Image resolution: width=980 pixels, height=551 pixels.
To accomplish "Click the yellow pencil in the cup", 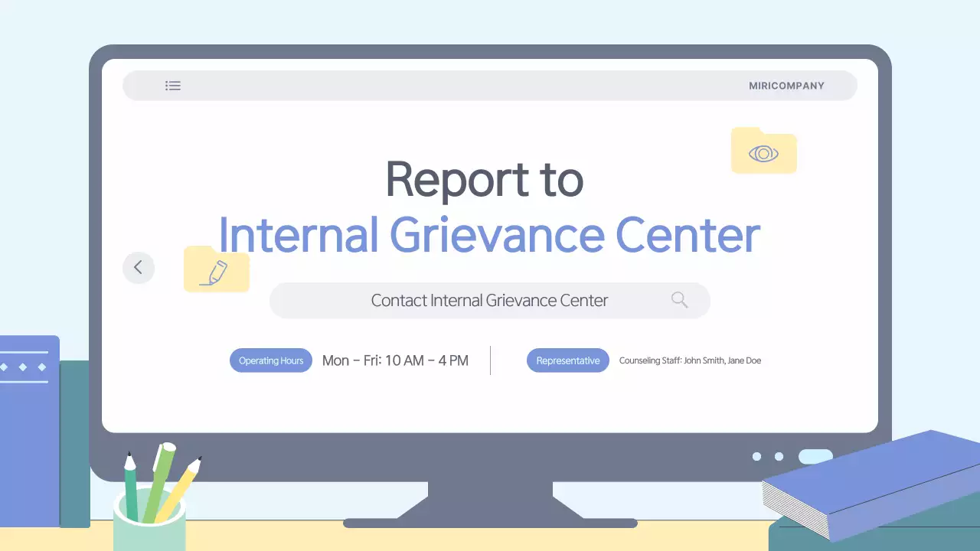I will pos(180,490).
